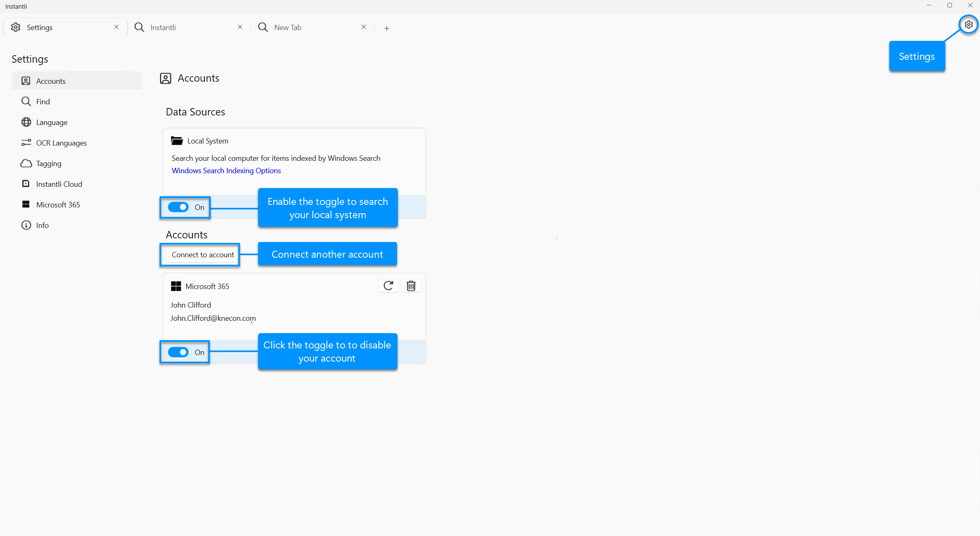Screen dimensions: 980x536
Task: Open Tagging settings in the sidebar
Action: (76, 163)
